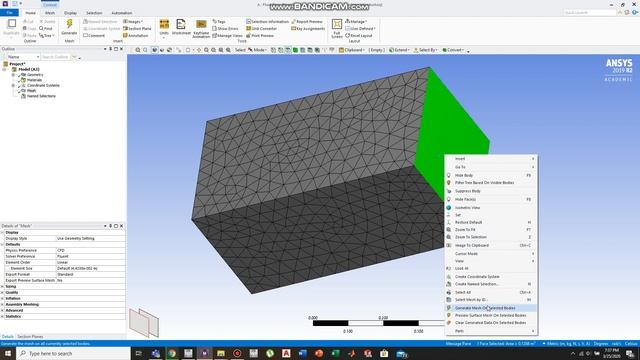The image size is (640, 360).
Task: Choose Preview Surface Mesh On Selected Bodies
Action: coord(491,316)
